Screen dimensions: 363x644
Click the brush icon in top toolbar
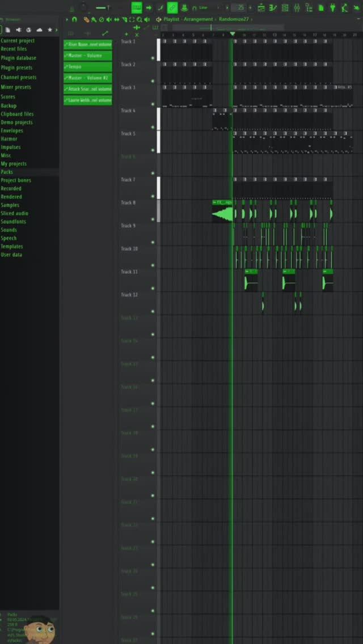click(x=161, y=8)
